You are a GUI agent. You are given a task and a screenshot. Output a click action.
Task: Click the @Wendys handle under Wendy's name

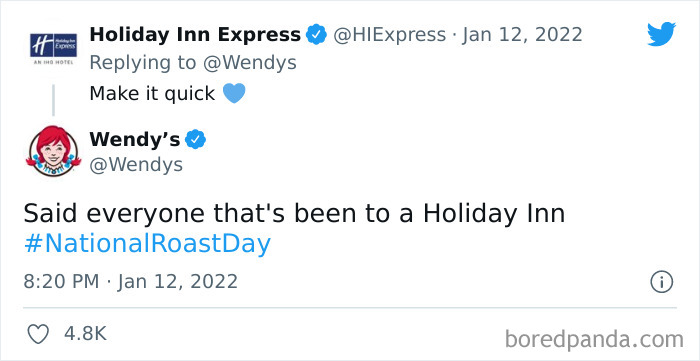(136, 165)
